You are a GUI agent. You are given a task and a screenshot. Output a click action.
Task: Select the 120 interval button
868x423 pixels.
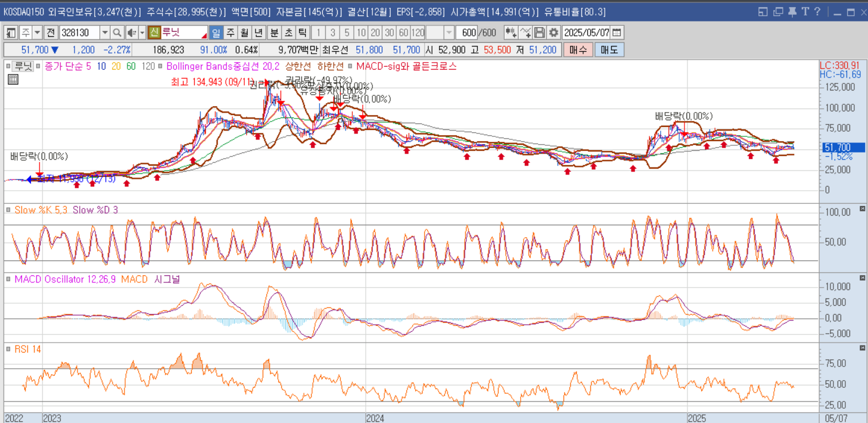[x=417, y=33]
